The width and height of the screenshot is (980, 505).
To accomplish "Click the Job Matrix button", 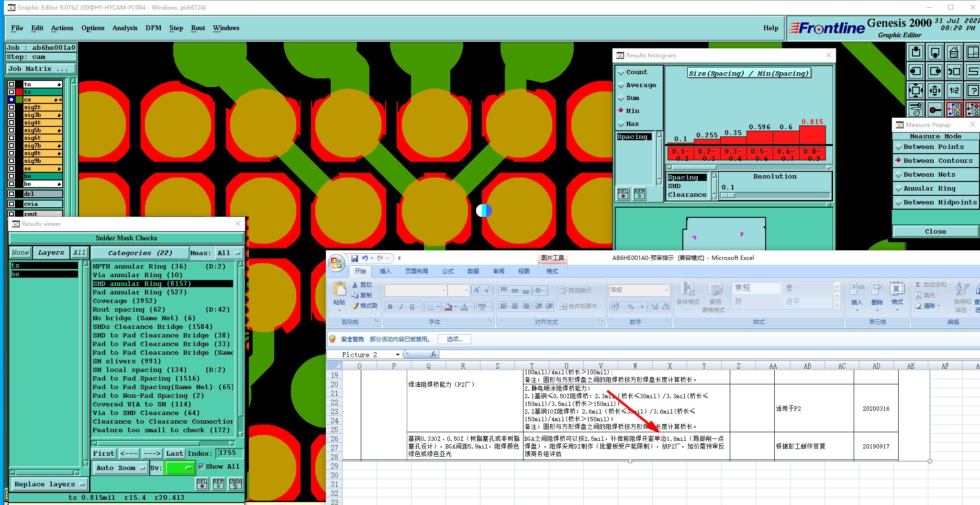I will point(41,69).
